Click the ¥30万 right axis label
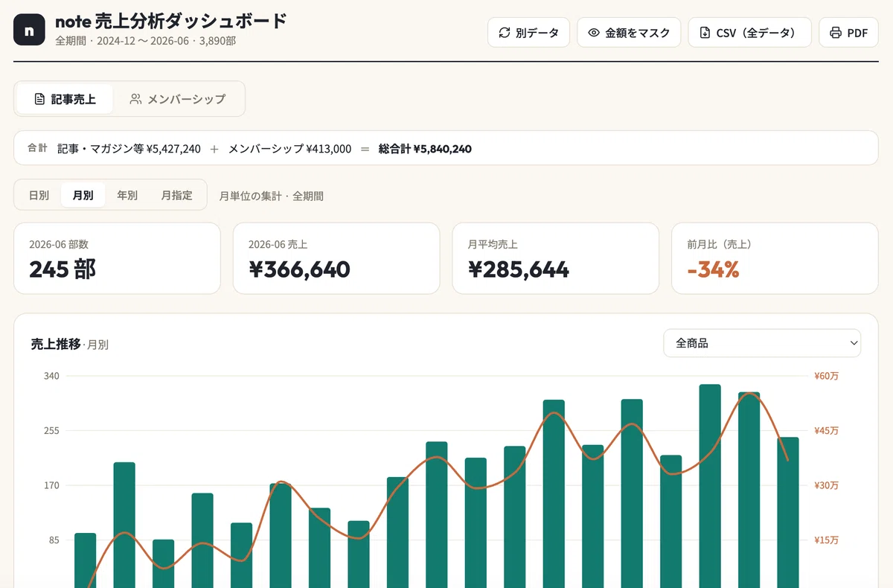This screenshot has width=893, height=588. point(827,485)
